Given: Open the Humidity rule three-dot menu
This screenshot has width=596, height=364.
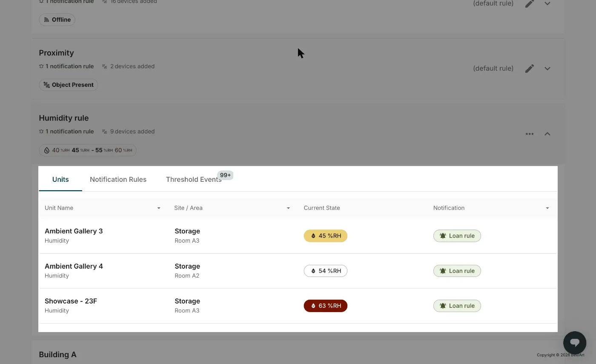Looking at the screenshot, I should pos(530,134).
